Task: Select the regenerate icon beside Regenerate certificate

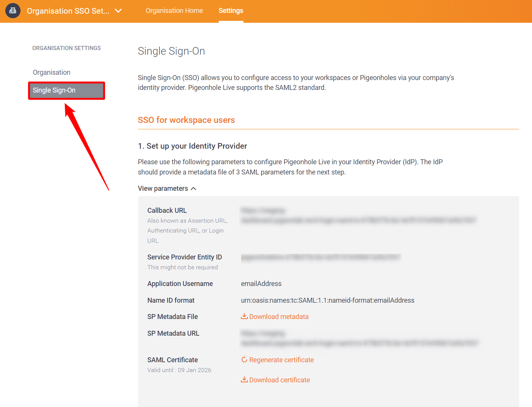Action: tap(244, 360)
